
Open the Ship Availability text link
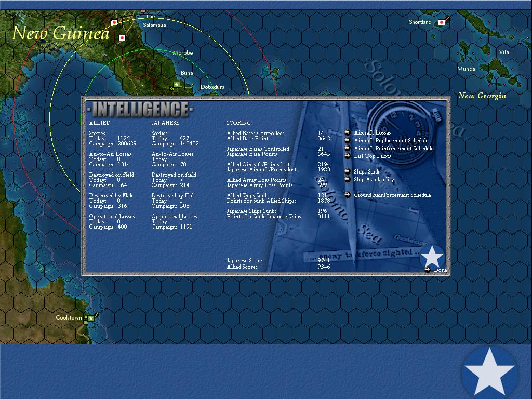374,179
